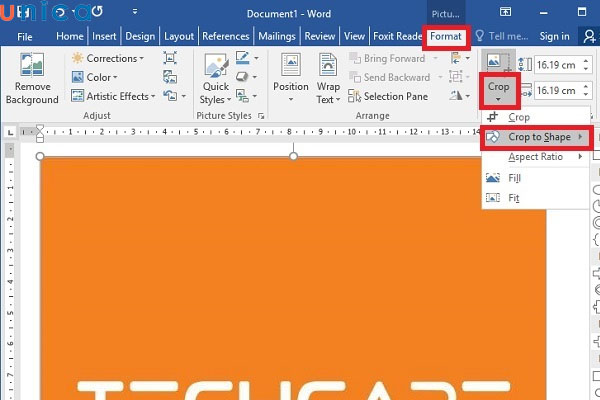600x400 pixels.
Task: Click the shape width 16.19 cm field
Action: pyautogui.click(x=557, y=91)
